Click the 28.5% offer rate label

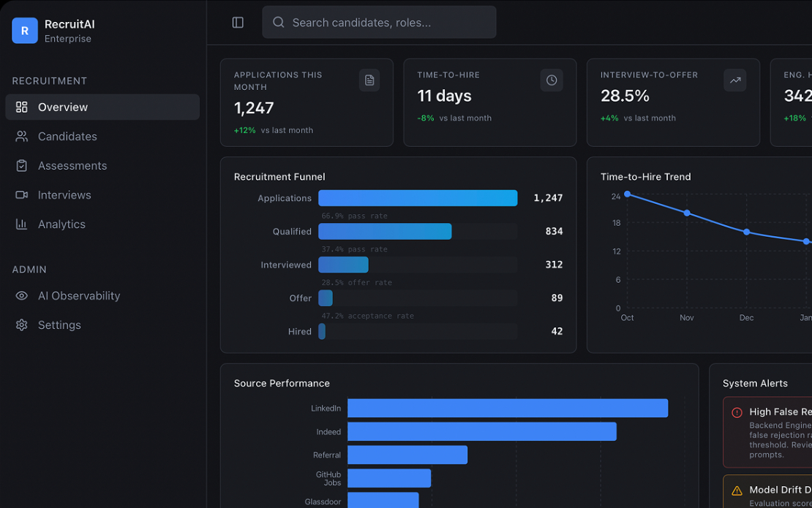coord(356,282)
